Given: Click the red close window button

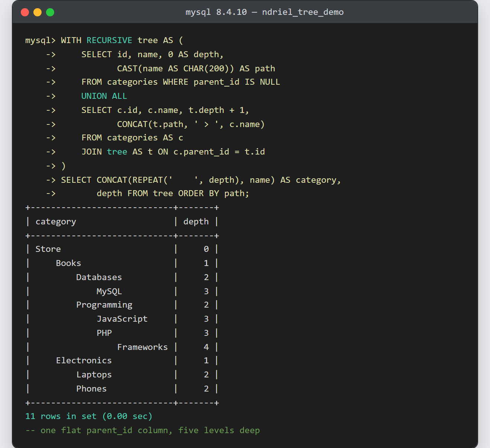Looking at the screenshot, I should click(x=25, y=12).
